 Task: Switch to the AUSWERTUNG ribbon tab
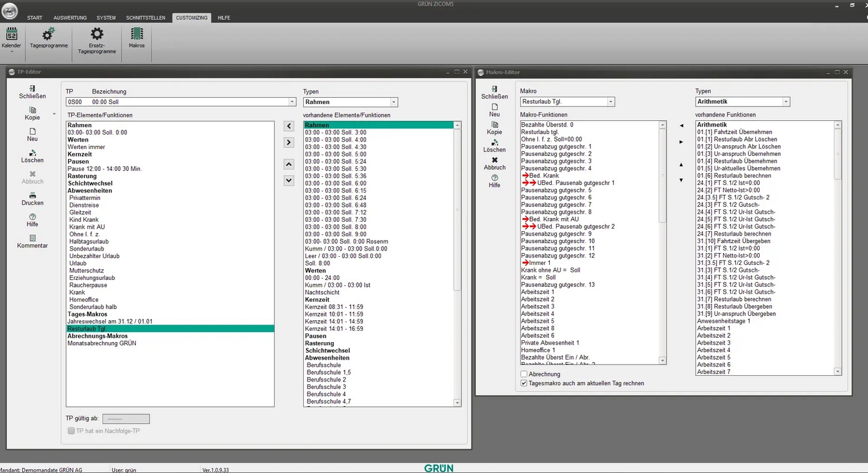click(70, 18)
